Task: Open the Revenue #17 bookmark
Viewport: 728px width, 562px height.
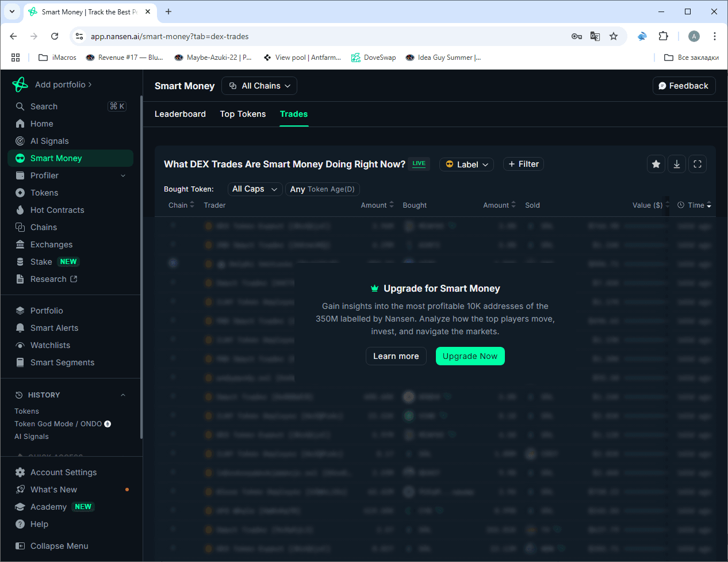Action: (124, 58)
